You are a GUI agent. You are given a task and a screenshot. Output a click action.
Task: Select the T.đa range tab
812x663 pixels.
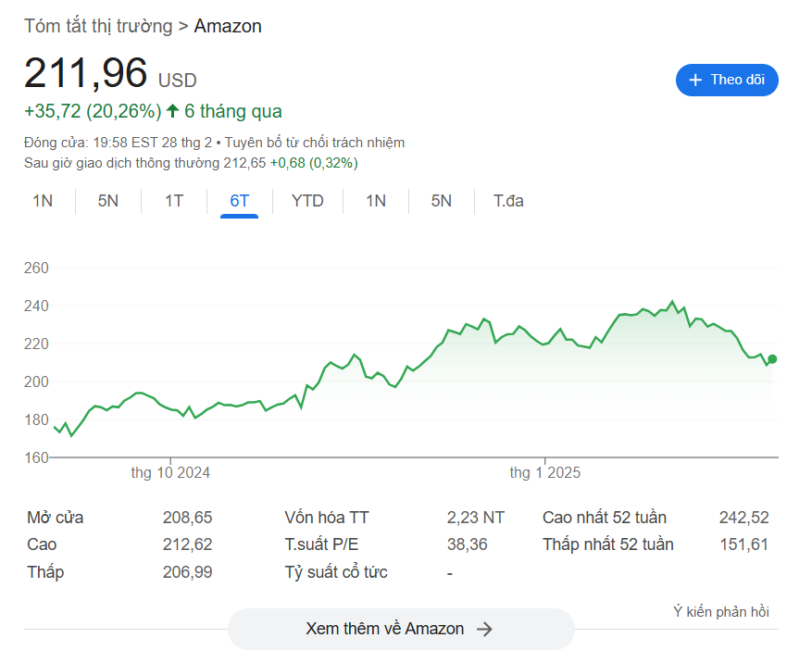point(508,201)
